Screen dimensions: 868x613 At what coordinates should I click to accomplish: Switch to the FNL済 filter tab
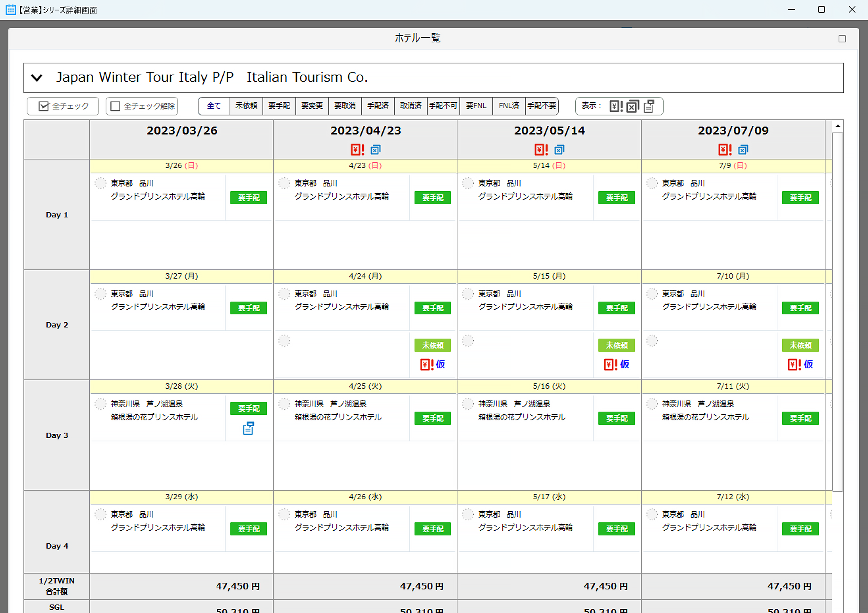509,106
